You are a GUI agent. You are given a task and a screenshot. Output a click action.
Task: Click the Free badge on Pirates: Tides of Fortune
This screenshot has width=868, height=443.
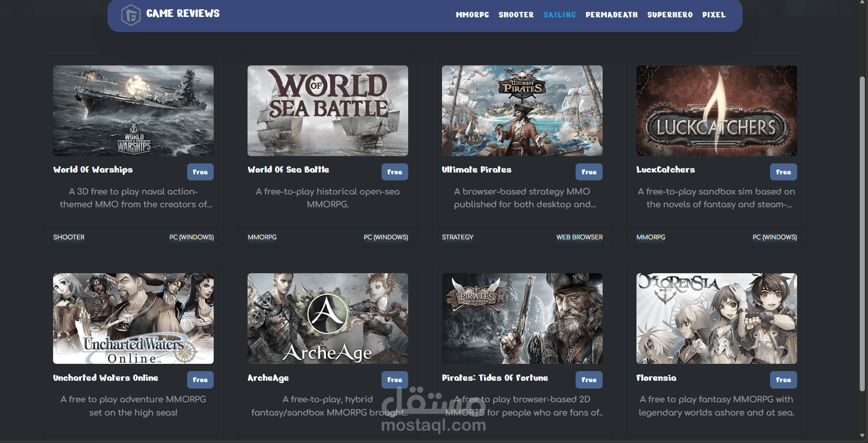589,380
